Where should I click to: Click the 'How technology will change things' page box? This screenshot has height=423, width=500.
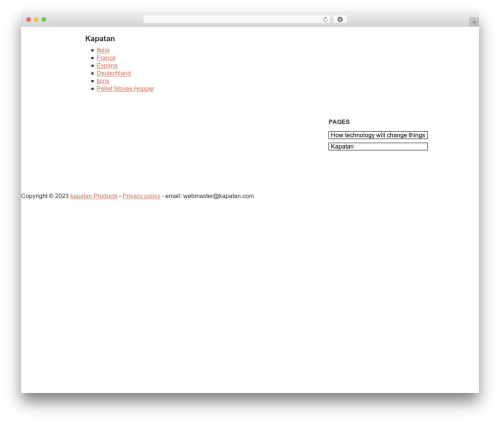click(378, 135)
